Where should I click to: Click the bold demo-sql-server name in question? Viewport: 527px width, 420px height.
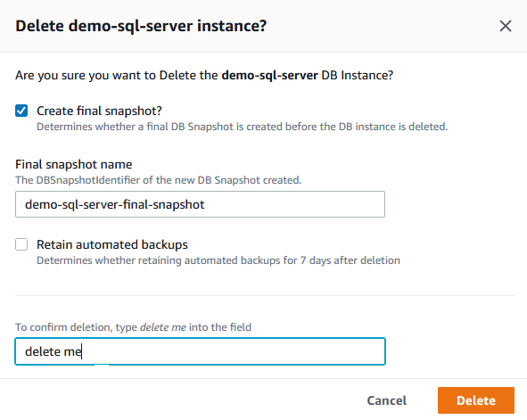[x=269, y=75]
